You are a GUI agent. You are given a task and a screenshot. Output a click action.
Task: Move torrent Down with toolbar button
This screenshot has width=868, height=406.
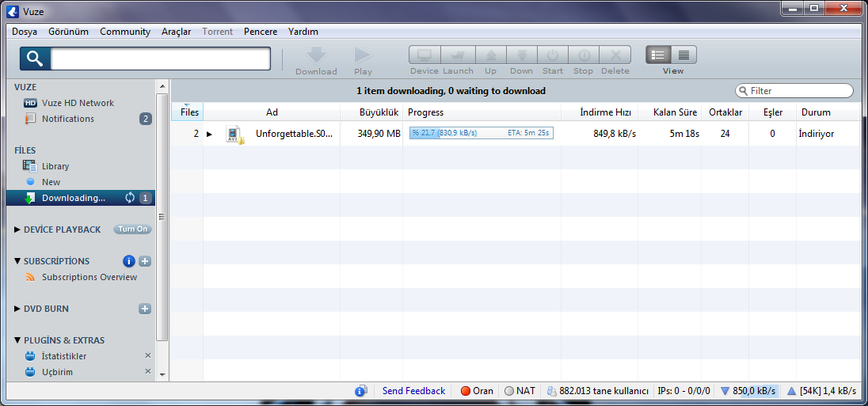521,55
